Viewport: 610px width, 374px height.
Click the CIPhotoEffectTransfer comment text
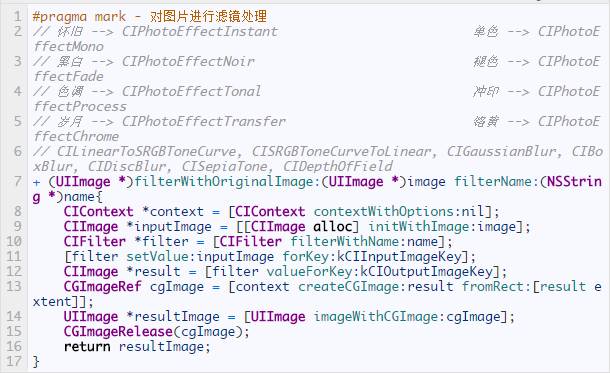[x=203, y=121]
